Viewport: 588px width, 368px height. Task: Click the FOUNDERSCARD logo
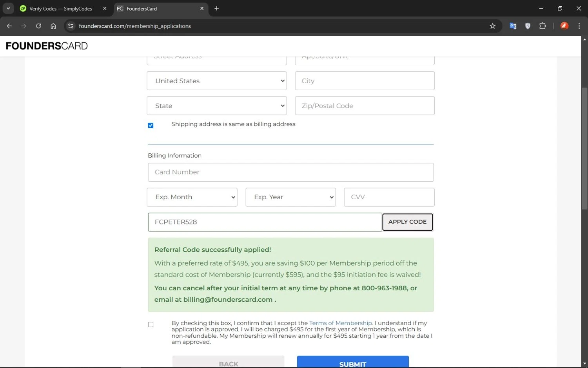click(47, 46)
